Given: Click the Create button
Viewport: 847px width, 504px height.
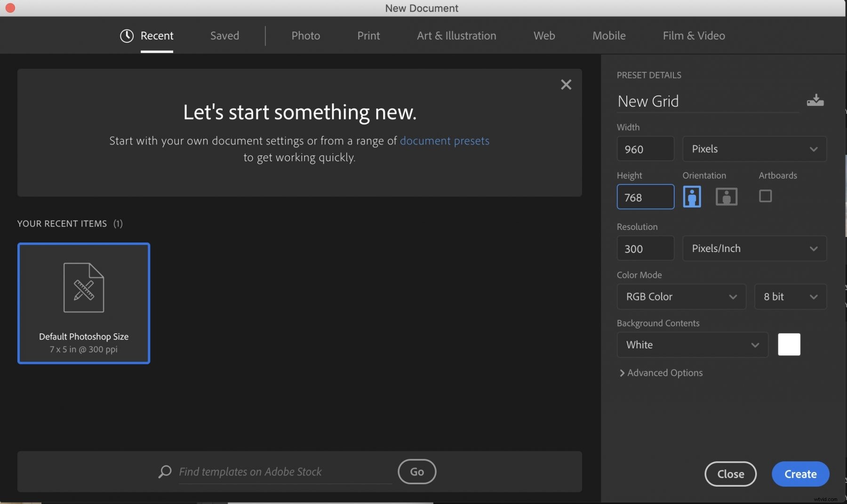Looking at the screenshot, I should coord(800,474).
